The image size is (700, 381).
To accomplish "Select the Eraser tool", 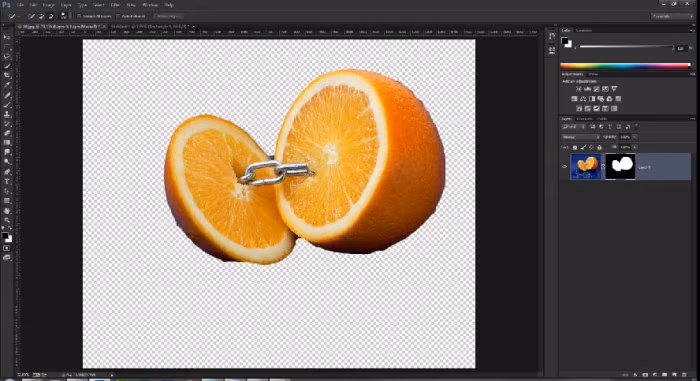I will (7, 133).
